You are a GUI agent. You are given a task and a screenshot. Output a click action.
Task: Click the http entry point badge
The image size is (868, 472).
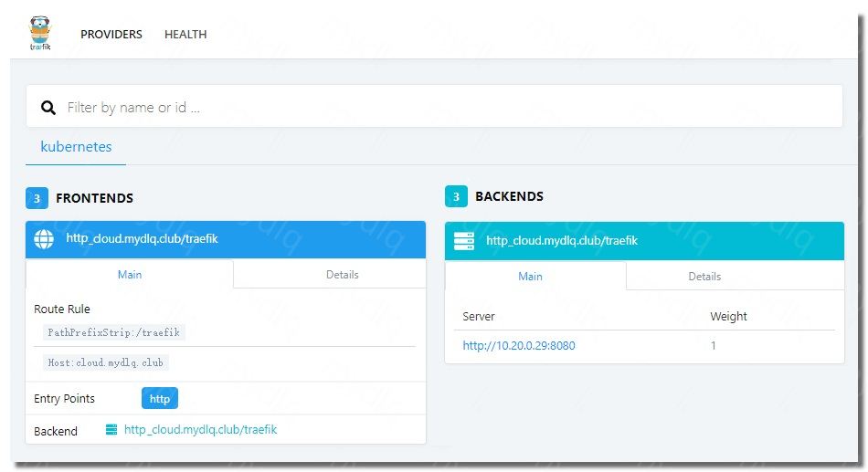(160, 399)
